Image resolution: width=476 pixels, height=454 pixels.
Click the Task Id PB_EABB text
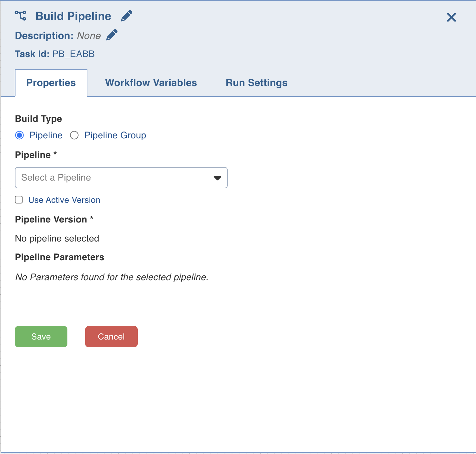click(x=55, y=54)
